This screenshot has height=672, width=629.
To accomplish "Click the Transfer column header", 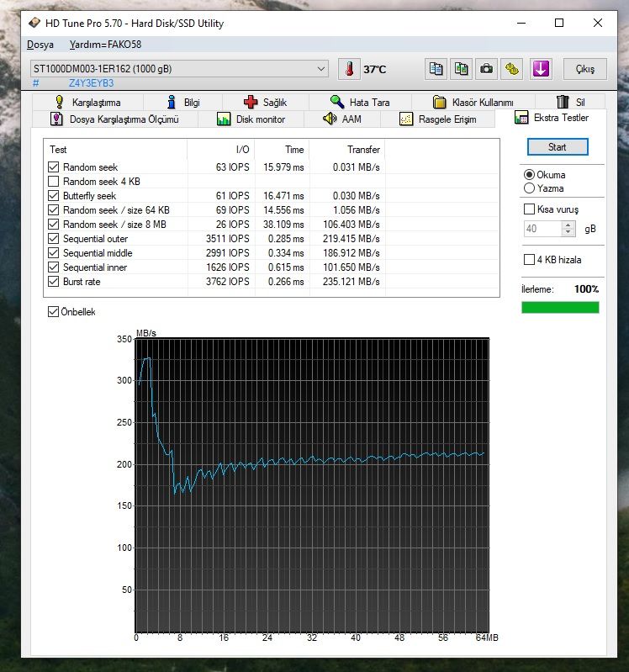I will [x=347, y=149].
